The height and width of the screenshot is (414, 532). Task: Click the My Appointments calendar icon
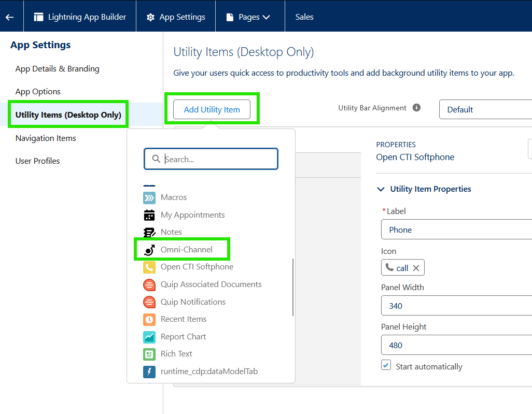coord(149,215)
